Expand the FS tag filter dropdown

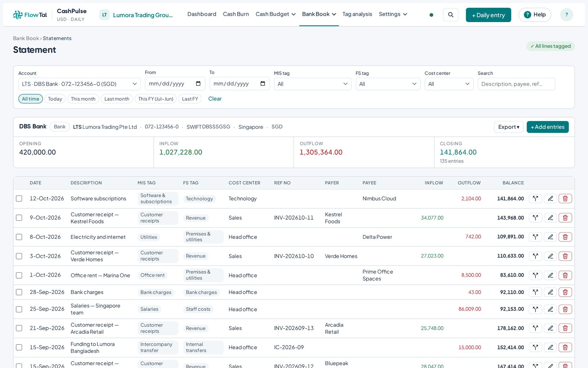[388, 84]
